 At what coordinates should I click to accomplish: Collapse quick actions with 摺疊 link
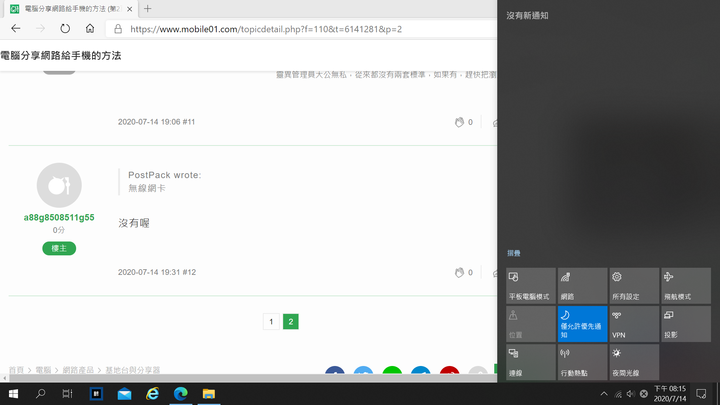pyautogui.click(x=513, y=253)
